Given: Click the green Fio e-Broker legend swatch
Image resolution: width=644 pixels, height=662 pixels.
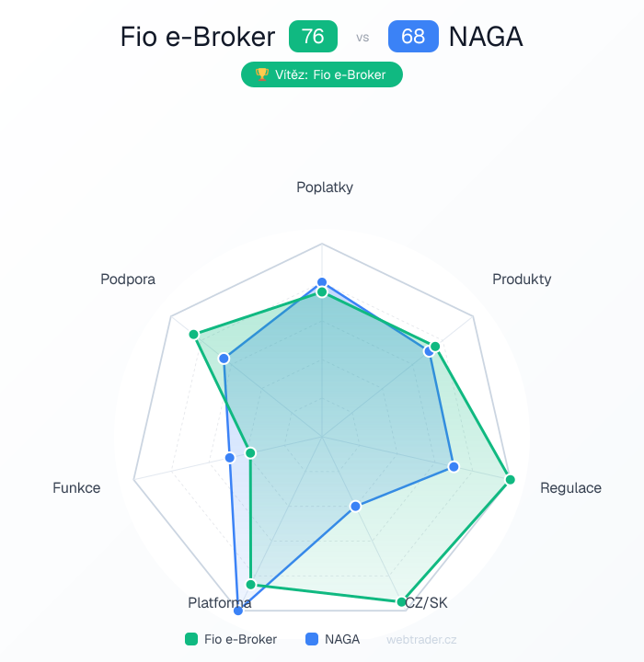Looking at the screenshot, I should click(191, 639).
